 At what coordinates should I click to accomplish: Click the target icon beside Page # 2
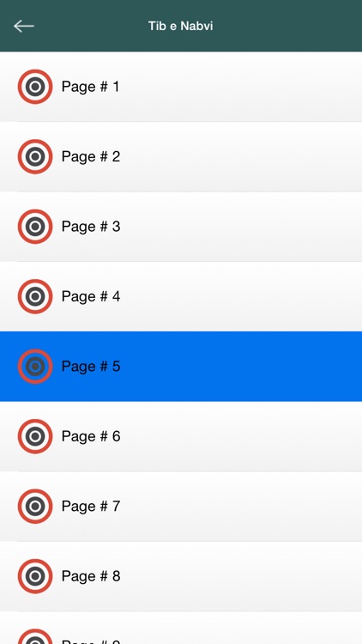[35, 156]
